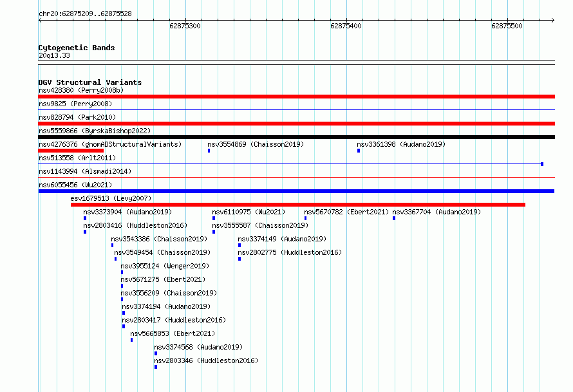Click the blue marker under nsv5671275
The height and width of the screenshot is (392, 573).
(122, 286)
